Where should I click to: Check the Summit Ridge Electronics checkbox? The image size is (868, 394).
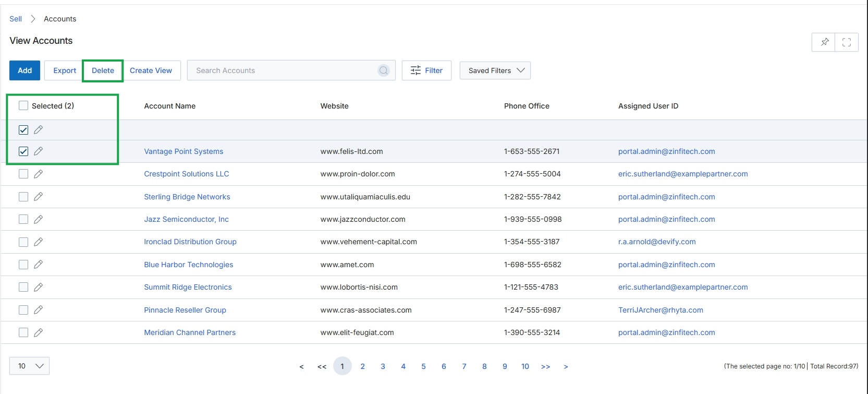pos(23,287)
